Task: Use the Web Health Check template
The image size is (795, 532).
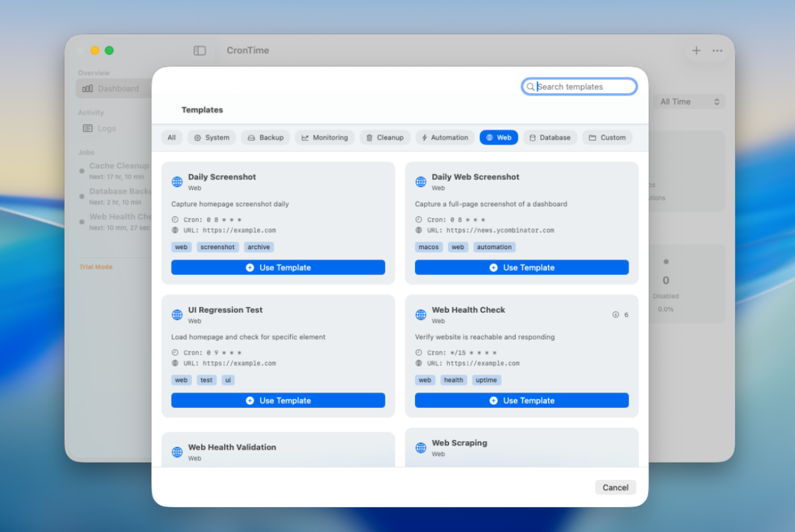Action: click(521, 400)
